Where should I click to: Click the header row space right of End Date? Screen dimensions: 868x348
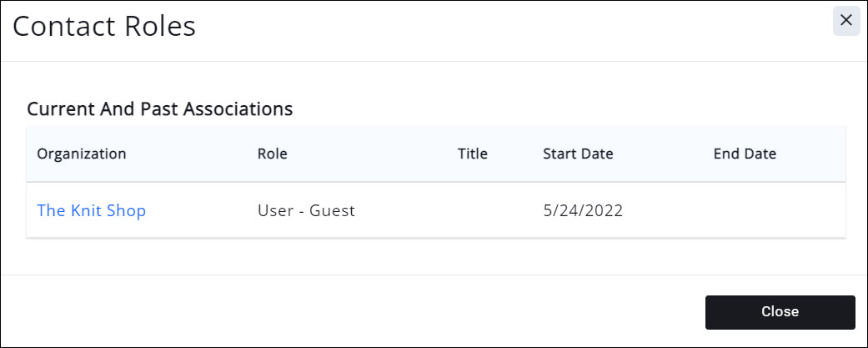pos(813,154)
